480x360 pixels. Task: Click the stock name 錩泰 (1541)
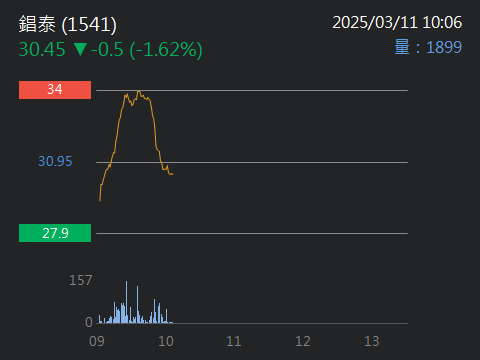click(x=68, y=24)
